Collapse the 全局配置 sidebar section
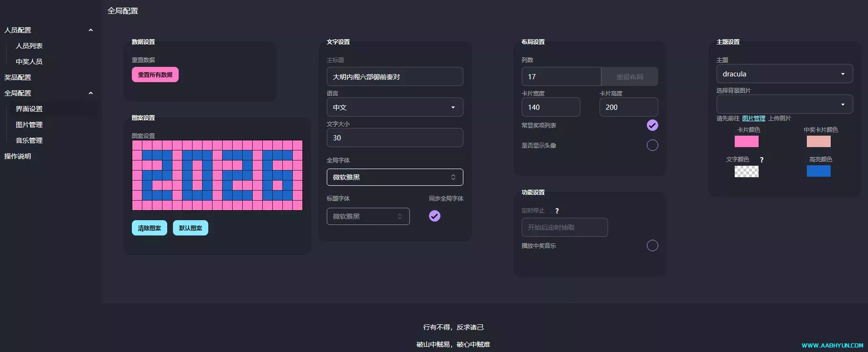Viewport: 868px width, 352px height. click(91, 93)
